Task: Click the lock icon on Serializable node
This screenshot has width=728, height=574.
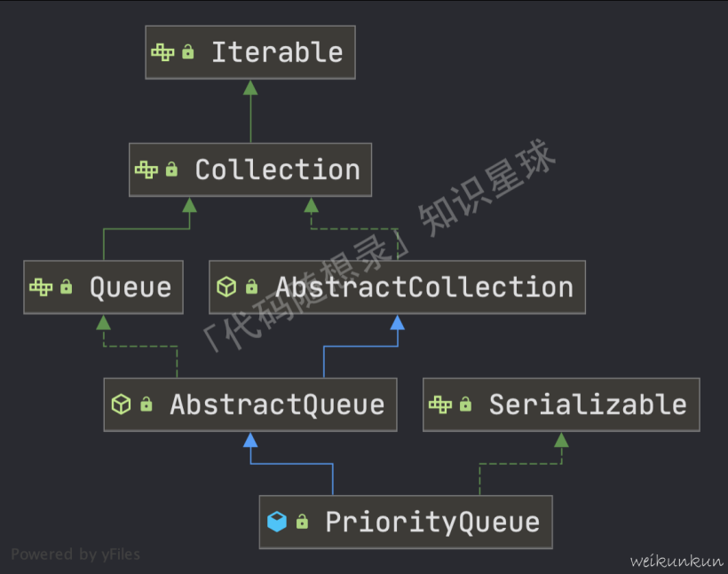Action: click(465, 405)
